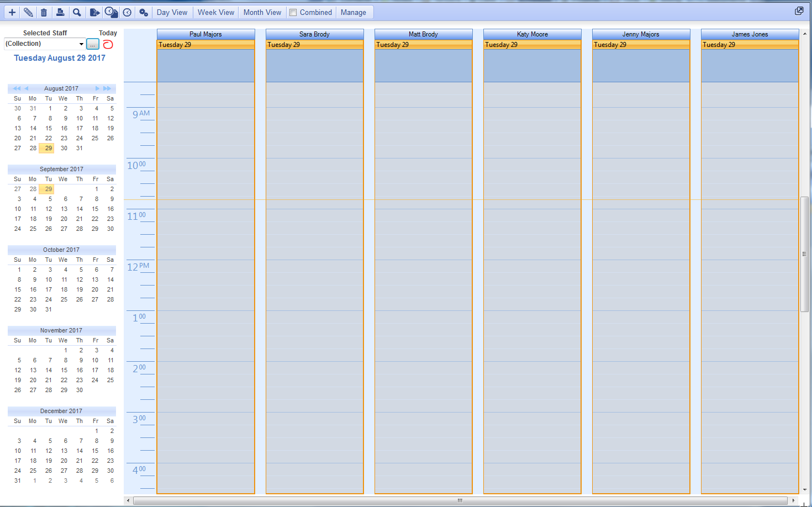Click the all-day area in James Jones's column
812x507 pixels.
point(750,66)
